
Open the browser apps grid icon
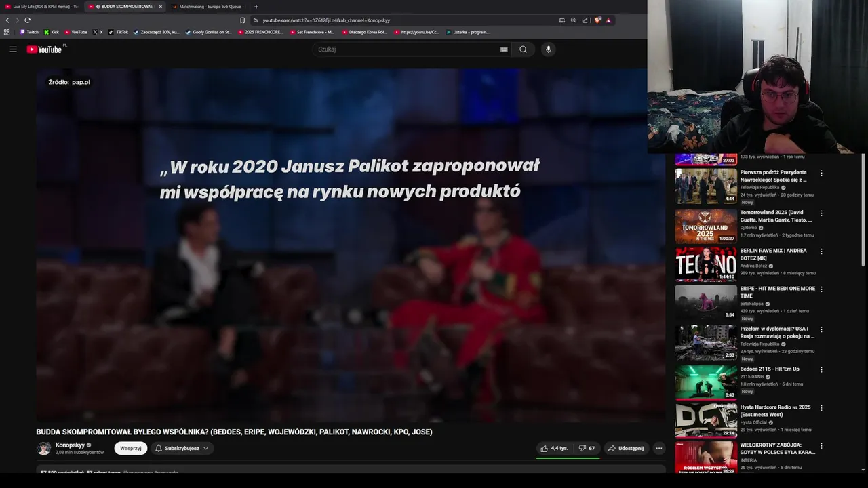point(7,32)
